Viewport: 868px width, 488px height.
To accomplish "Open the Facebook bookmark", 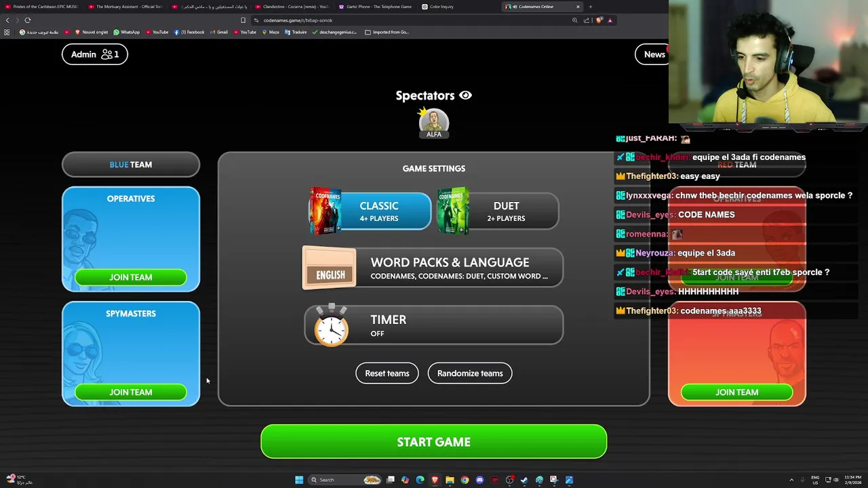I will click(x=189, y=32).
